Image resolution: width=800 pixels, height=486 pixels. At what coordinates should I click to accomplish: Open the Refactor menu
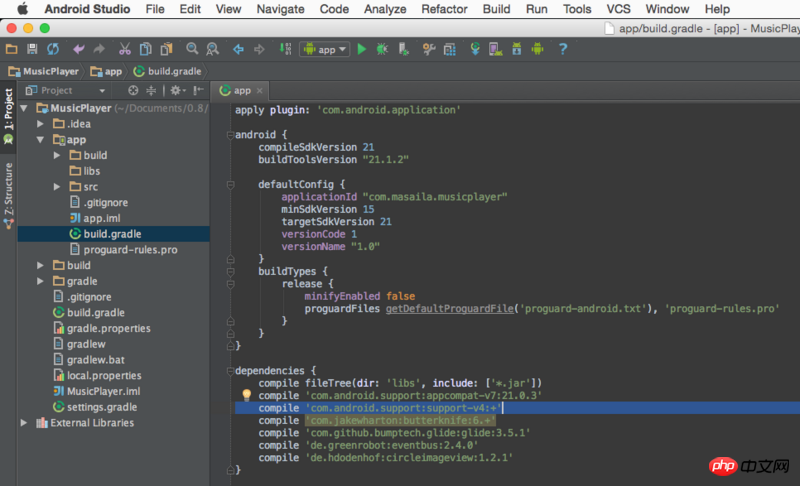pos(444,9)
